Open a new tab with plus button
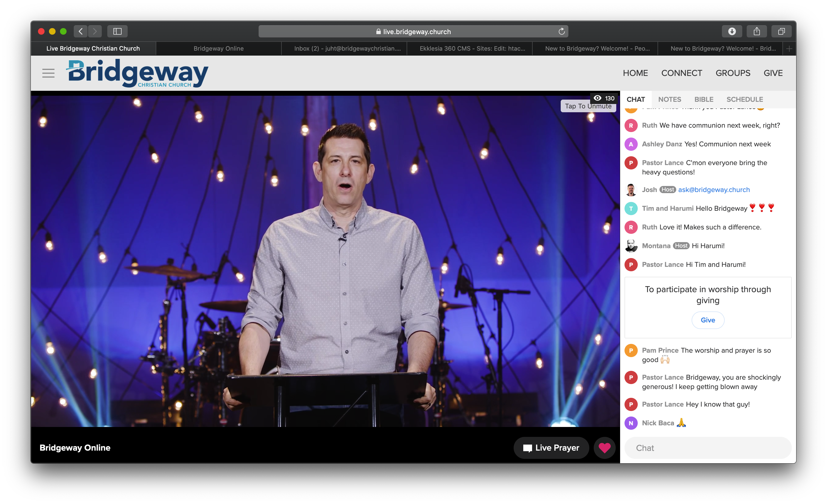827x504 pixels. (789, 49)
